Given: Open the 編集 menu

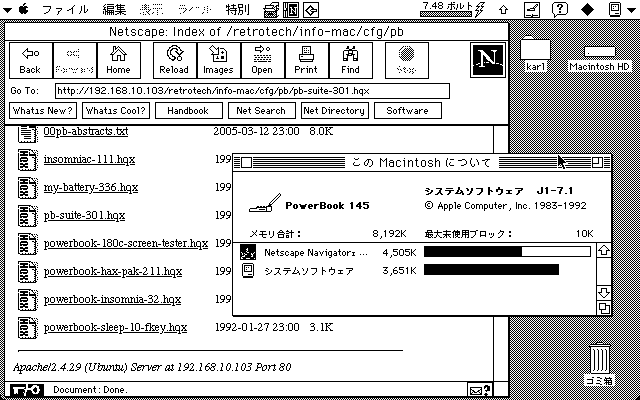Looking at the screenshot, I should pyautogui.click(x=114, y=9).
